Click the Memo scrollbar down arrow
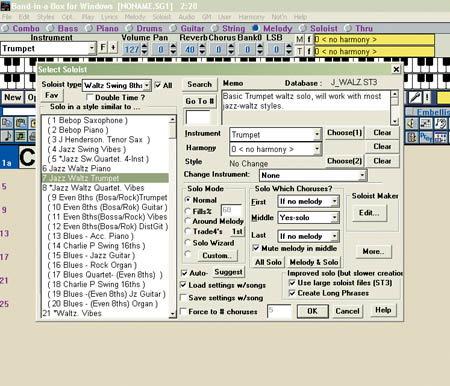 pyautogui.click(x=394, y=122)
